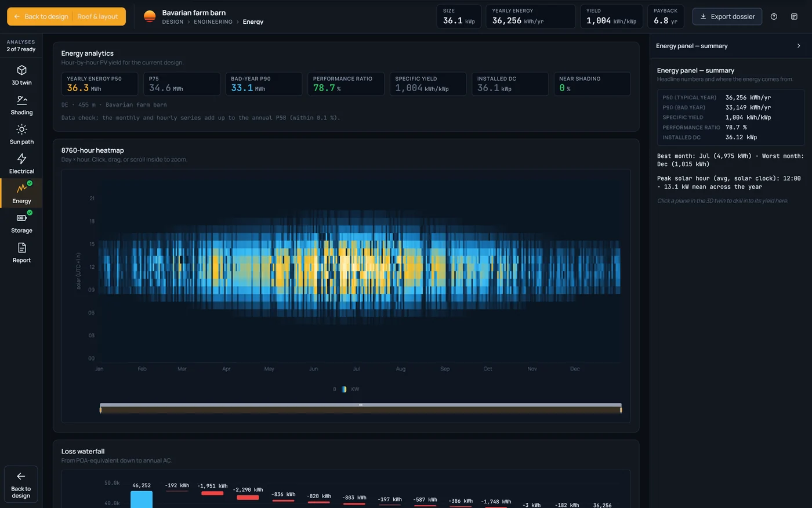The image size is (812, 508).
Task: Open the Shading analysis
Action: coord(21,105)
